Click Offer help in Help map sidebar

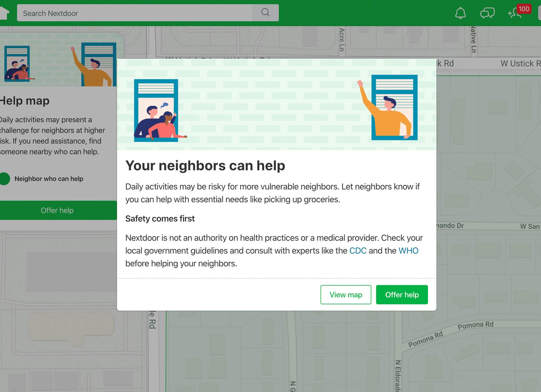tap(57, 210)
